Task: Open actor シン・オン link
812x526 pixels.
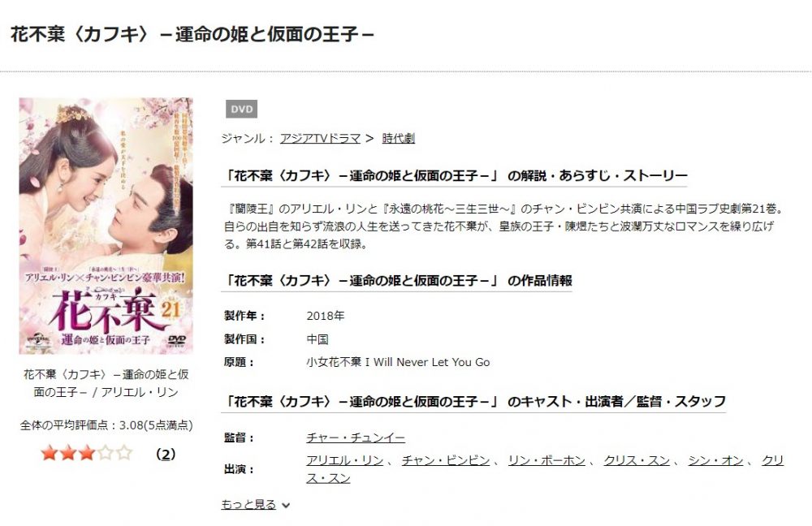Action: 715,460
